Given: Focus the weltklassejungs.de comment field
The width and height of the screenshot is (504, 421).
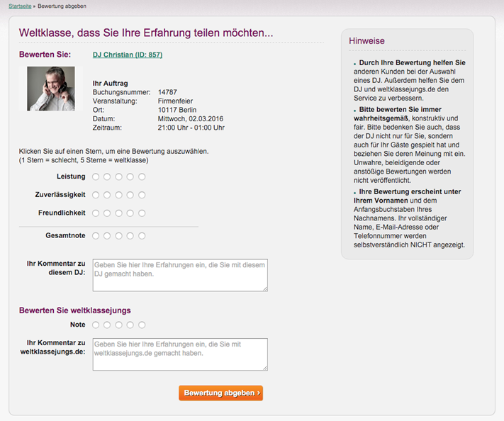Looking at the screenshot, I should (x=180, y=354).
